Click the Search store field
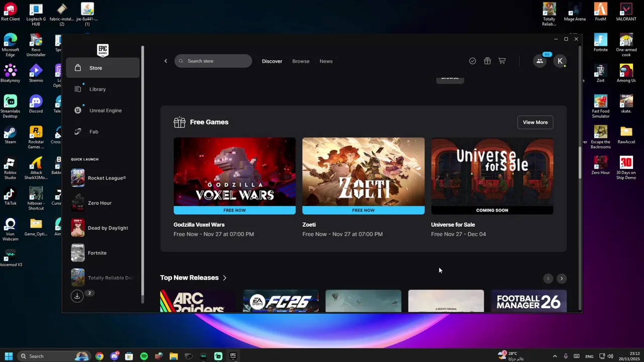The image size is (644, 362). pos(213,61)
